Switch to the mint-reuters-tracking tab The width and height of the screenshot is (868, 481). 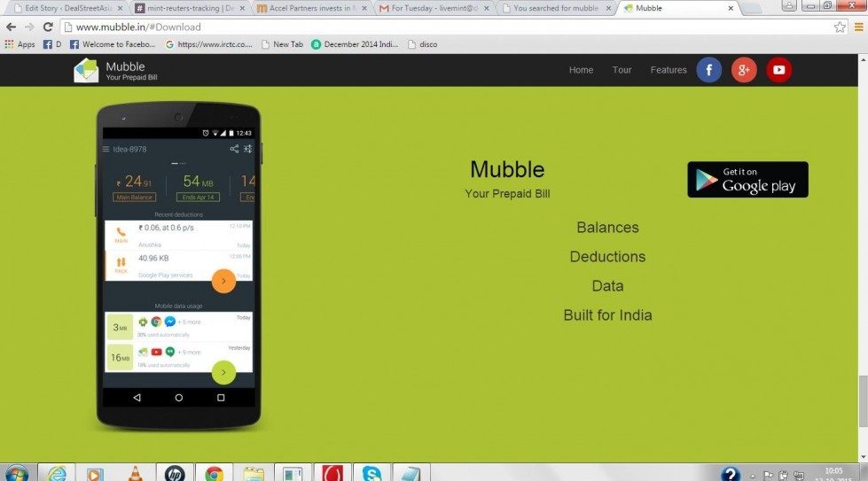point(184,8)
